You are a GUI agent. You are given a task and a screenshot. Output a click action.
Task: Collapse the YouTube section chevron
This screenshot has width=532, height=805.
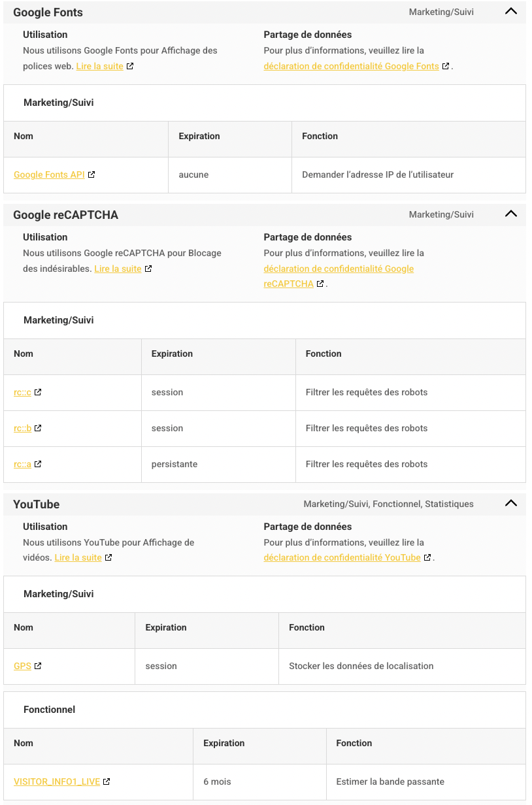[x=511, y=503]
